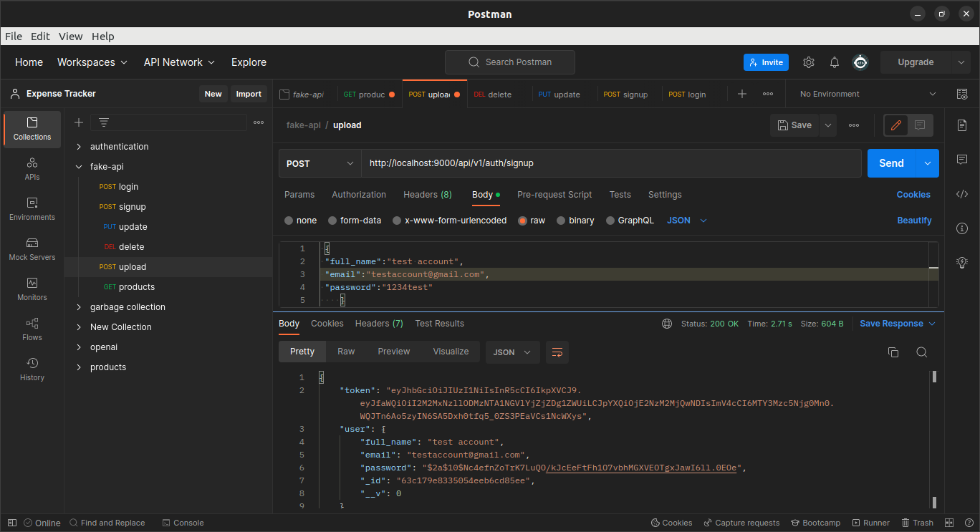The width and height of the screenshot is (980, 532).
Task: Open the POST method dropdown
Action: coord(320,163)
